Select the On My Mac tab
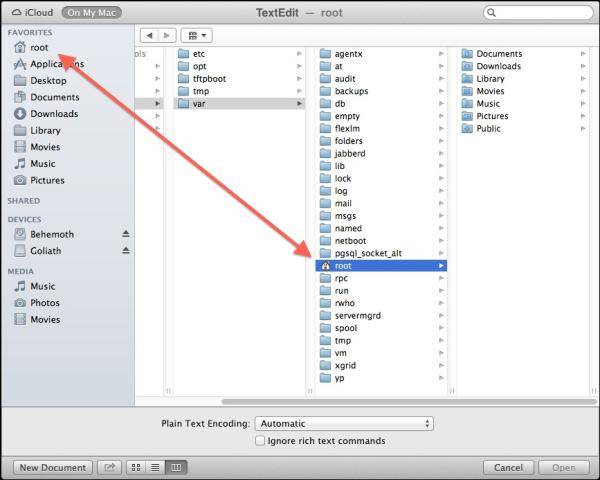Image resolution: width=600 pixels, height=480 pixels. click(91, 13)
